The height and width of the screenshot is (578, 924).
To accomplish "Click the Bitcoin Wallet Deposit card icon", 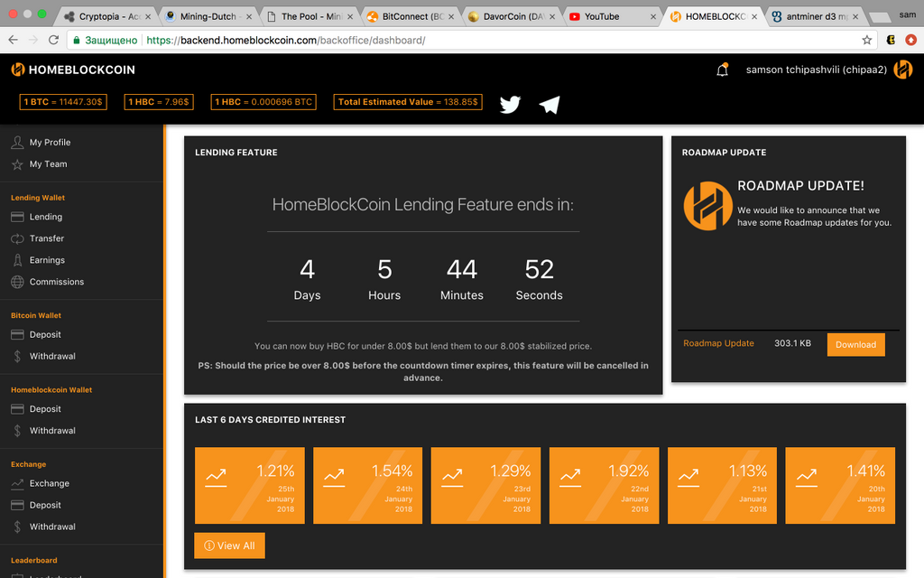I will tap(18, 334).
